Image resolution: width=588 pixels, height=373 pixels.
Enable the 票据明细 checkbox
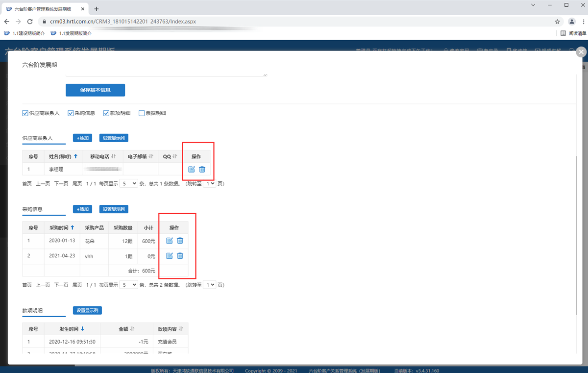[142, 113]
